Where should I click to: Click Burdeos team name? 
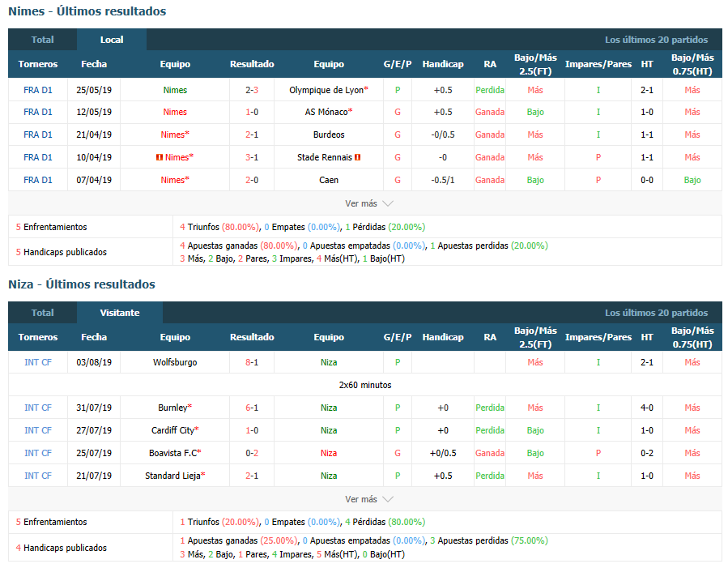coord(329,135)
